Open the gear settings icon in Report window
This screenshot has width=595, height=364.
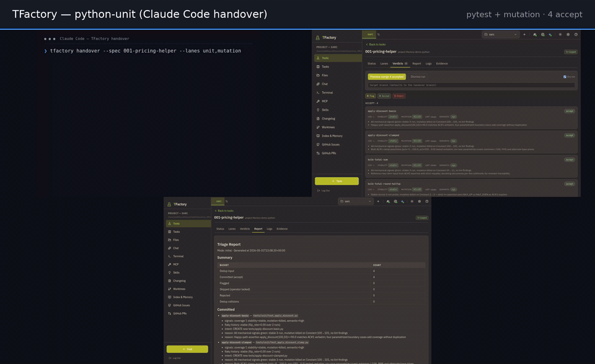click(420, 201)
